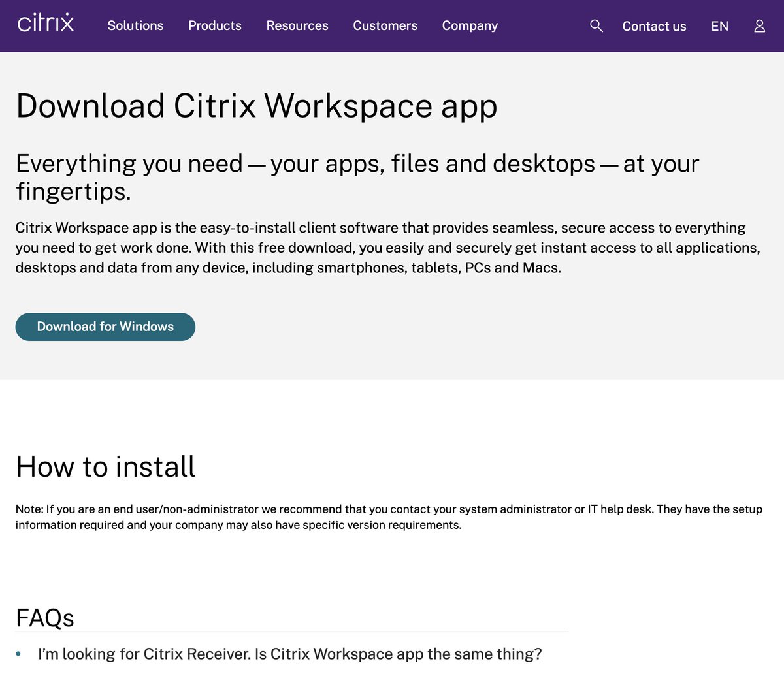The width and height of the screenshot is (784, 674).
Task: Click the Everything you need tagline
Action: point(357,177)
